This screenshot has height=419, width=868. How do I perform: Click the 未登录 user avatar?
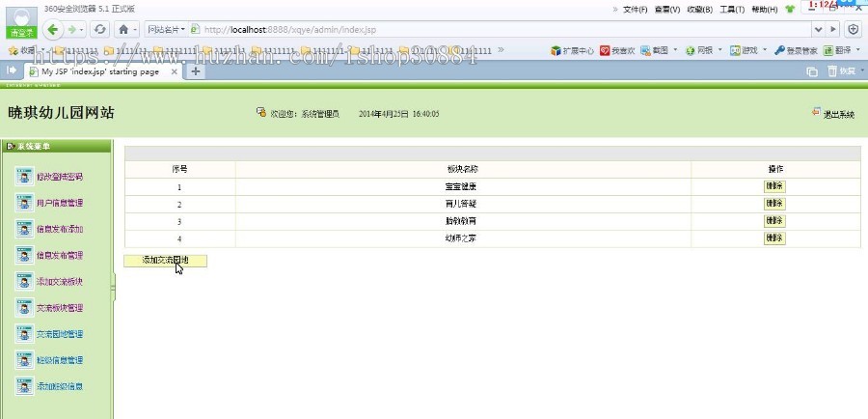[21, 22]
